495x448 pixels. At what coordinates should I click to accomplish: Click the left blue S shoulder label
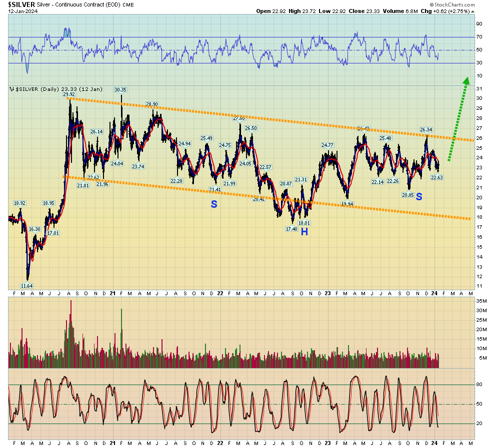pyautogui.click(x=214, y=204)
